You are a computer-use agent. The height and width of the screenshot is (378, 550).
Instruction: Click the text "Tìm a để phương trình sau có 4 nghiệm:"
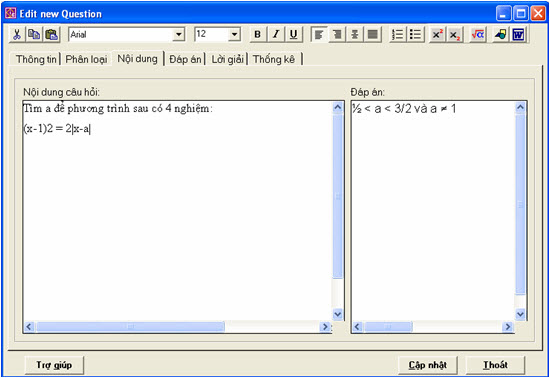[118, 108]
